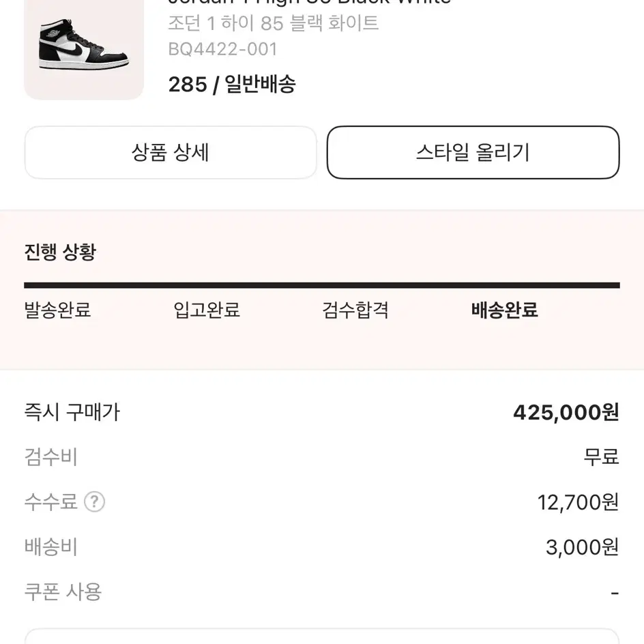Tap the 진행 상황 section heading
Image resolution: width=644 pixels, height=644 pixels.
[x=60, y=252]
